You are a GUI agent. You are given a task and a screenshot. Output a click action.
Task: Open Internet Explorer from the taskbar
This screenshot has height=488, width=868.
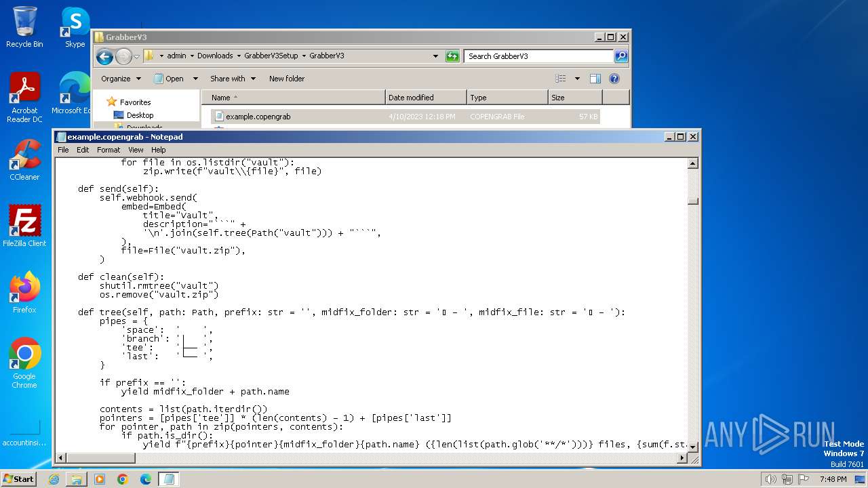[x=54, y=479]
